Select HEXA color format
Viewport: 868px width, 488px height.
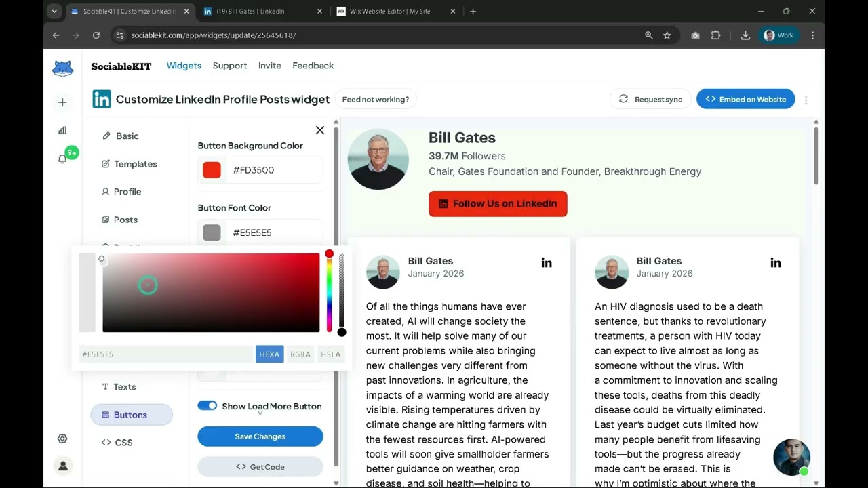tap(269, 354)
